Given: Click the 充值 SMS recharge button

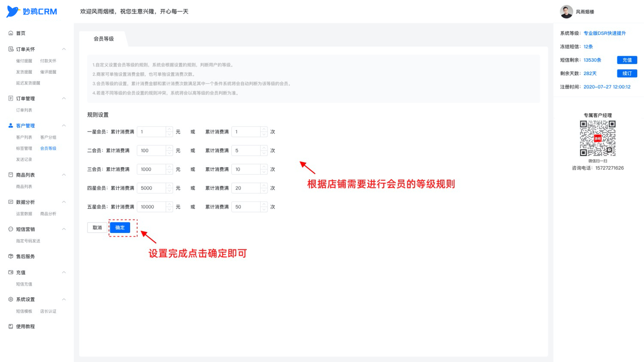Looking at the screenshot, I should coord(627,60).
